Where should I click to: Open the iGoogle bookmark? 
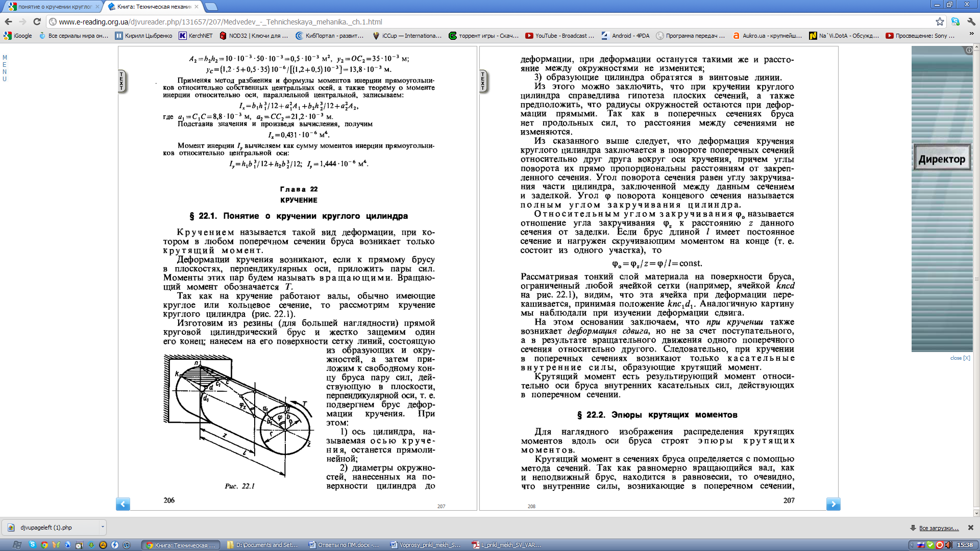click(18, 36)
